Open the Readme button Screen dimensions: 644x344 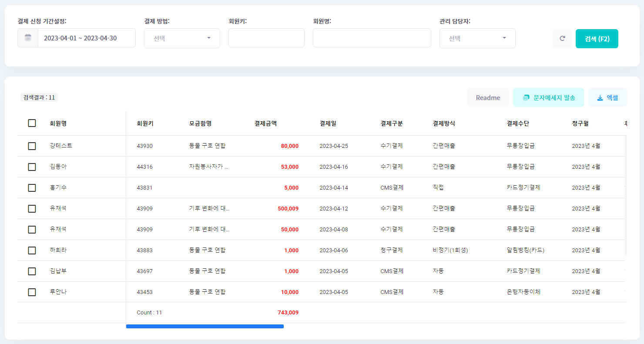point(488,98)
